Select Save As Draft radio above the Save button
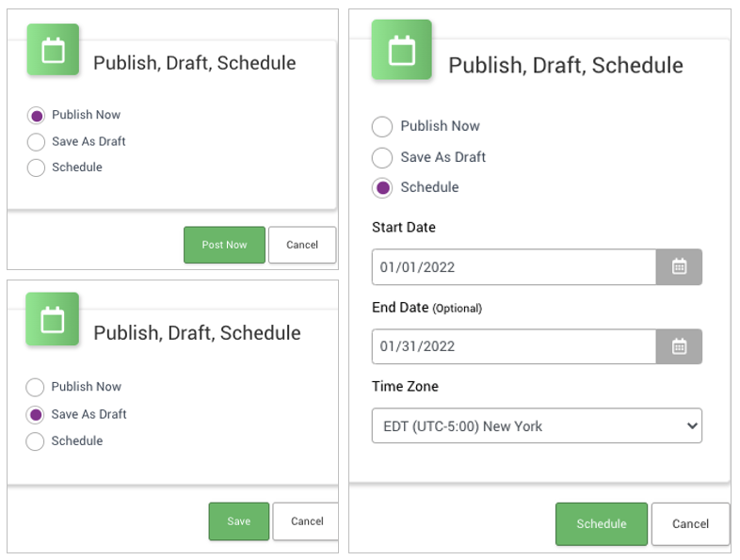The width and height of the screenshot is (740, 560). click(36, 415)
